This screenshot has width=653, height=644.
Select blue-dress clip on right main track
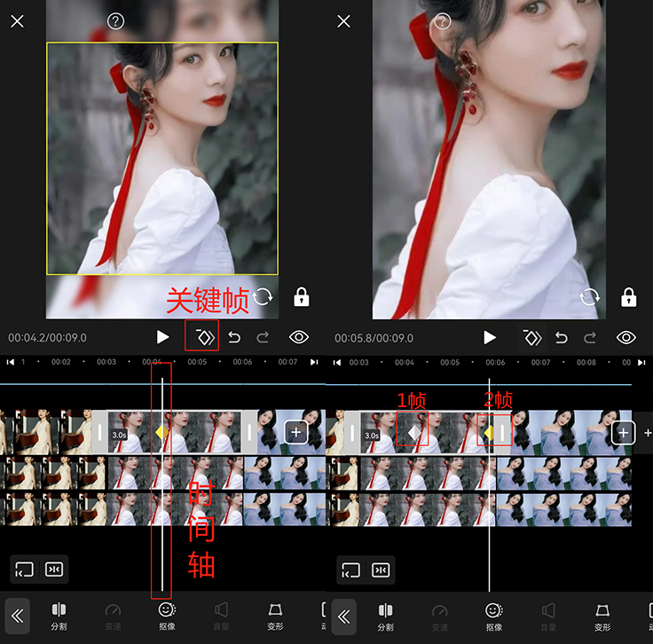point(571,433)
